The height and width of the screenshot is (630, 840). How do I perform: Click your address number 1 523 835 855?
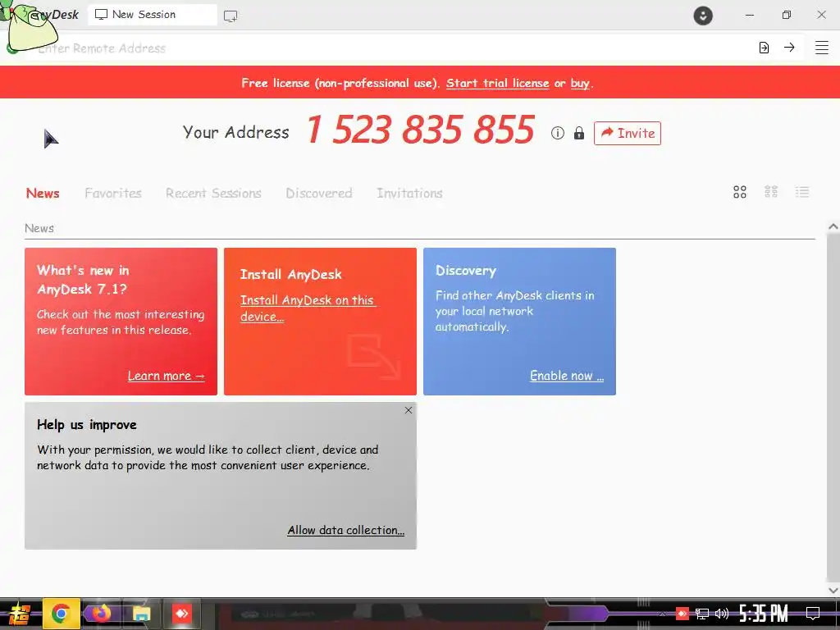coord(421,130)
